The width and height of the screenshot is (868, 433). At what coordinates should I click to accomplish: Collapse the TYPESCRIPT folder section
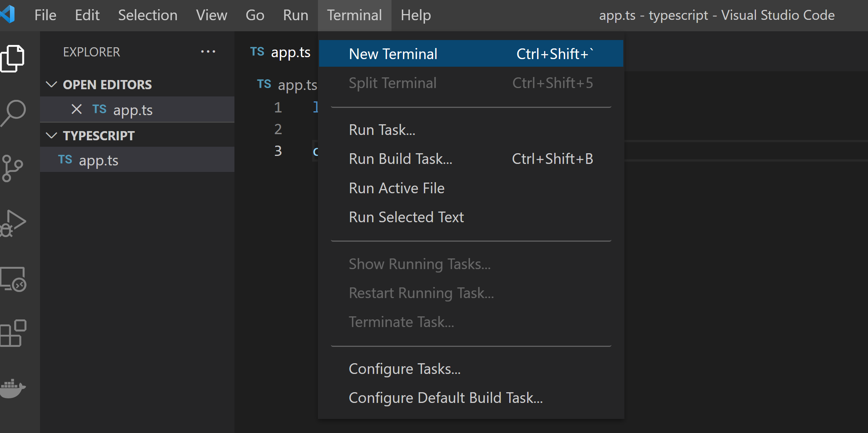click(x=51, y=135)
